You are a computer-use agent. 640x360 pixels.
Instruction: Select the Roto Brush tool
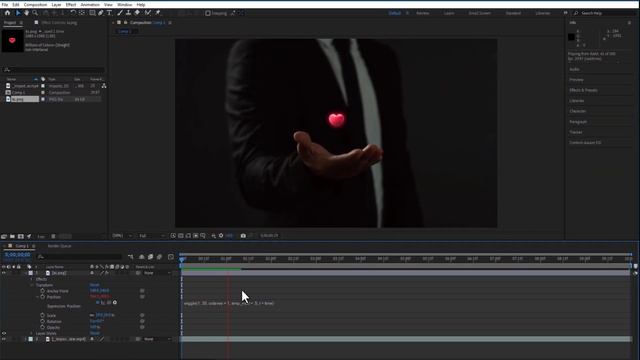(x=148, y=13)
